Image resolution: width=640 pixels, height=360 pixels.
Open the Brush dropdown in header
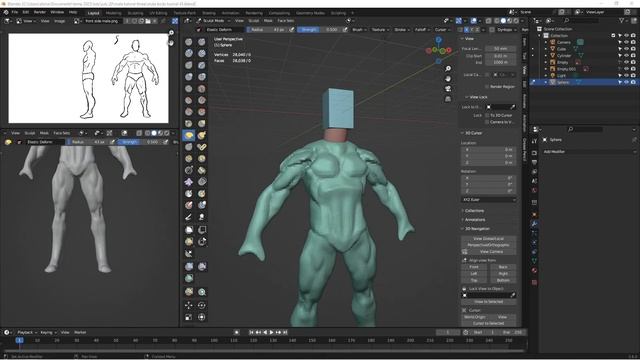(359, 30)
